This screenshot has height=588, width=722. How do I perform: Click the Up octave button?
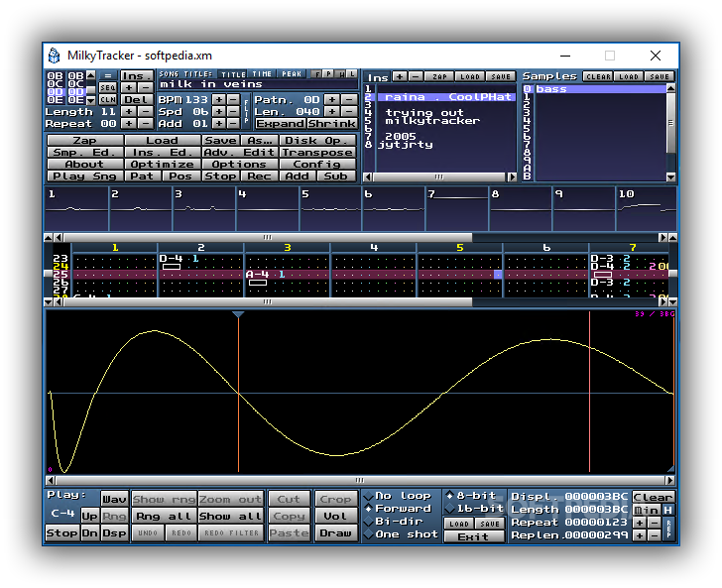coord(90,517)
